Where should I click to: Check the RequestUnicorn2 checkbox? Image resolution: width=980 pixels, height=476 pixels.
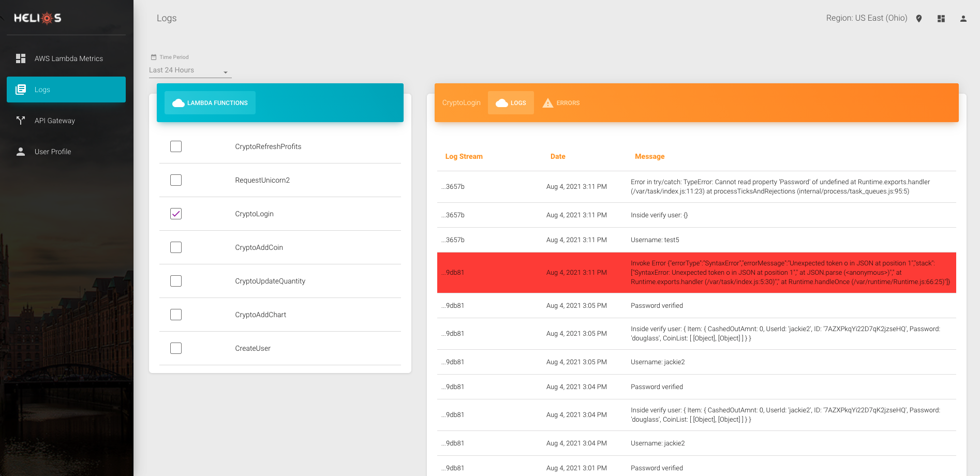coord(176,180)
